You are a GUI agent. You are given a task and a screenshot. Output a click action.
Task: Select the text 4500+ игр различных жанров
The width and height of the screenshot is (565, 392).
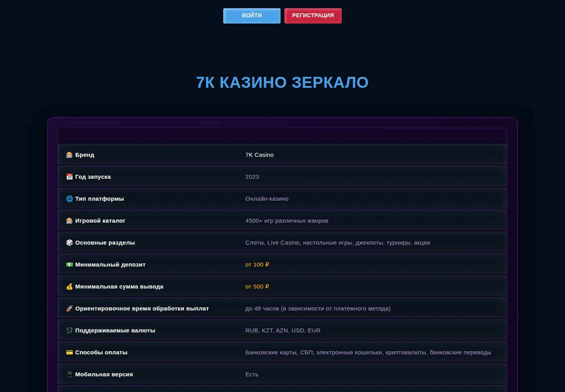click(x=287, y=221)
